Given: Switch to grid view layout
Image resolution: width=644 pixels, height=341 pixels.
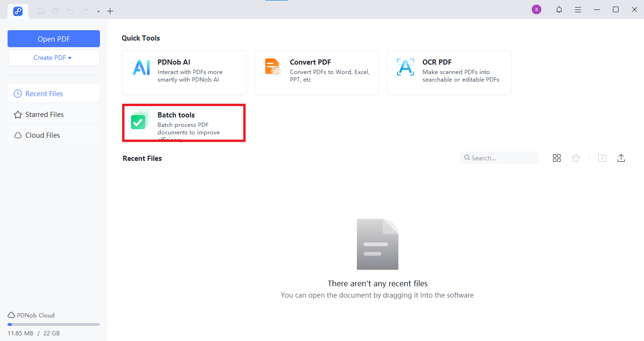Looking at the screenshot, I should [x=557, y=158].
